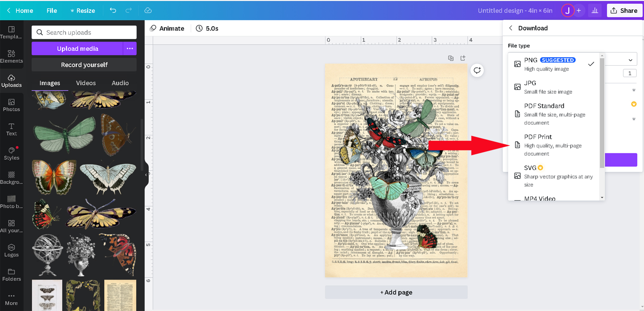
Task: Open the Elements sidebar panel
Action: (12, 56)
